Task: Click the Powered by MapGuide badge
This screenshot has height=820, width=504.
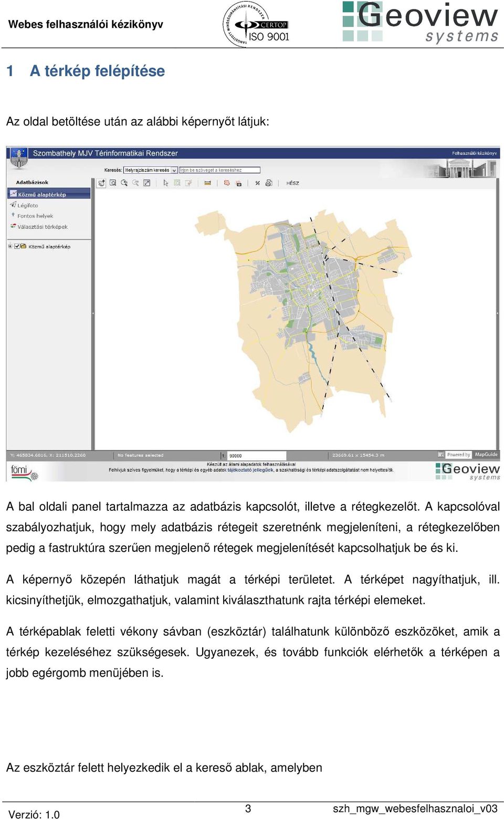Action: pyautogui.click(x=472, y=455)
